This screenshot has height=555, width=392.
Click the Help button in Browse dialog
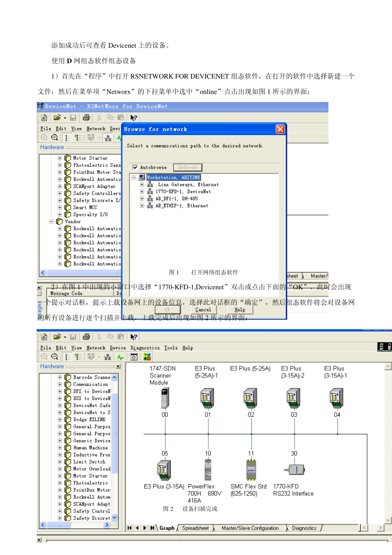pyautogui.click(x=240, y=310)
